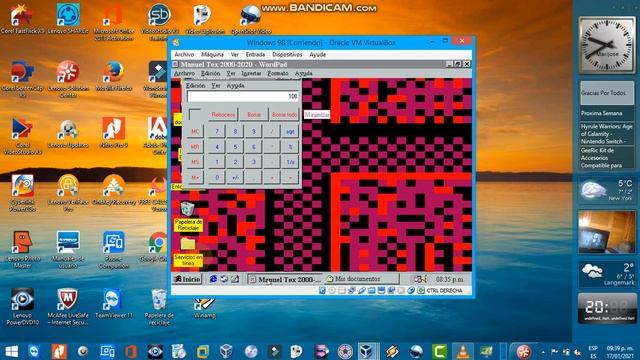Click Windows start button on host taskbar

(11, 351)
